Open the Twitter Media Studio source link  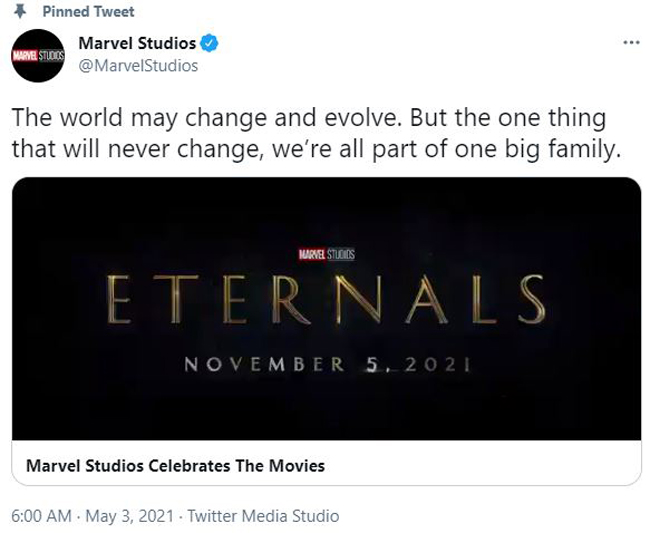263,516
